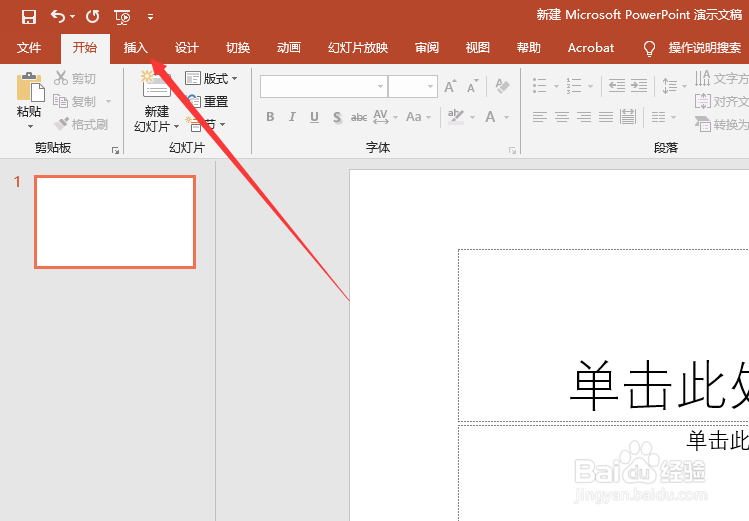The width and height of the screenshot is (749, 521).
Task: Open the Aa Change Case menu
Action: tap(418, 117)
